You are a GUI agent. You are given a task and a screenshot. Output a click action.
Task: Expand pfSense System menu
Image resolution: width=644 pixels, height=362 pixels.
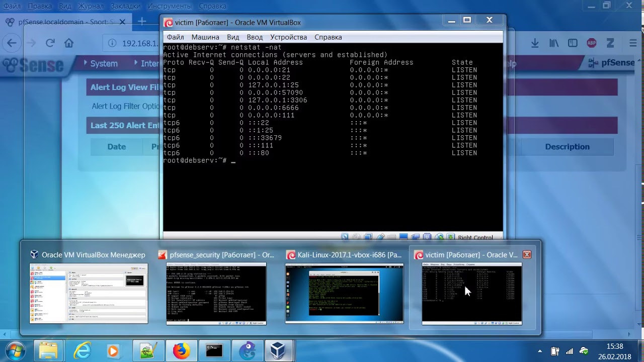coord(101,64)
